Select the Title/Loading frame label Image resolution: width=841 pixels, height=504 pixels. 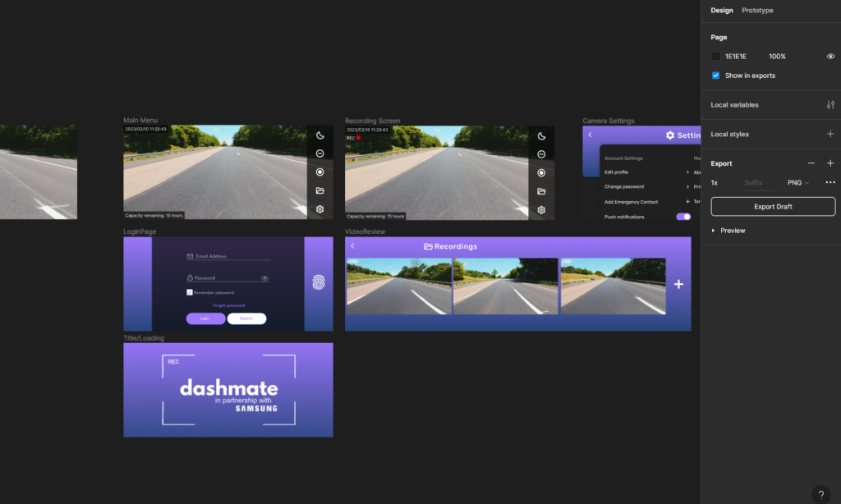pyautogui.click(x=144, y=338)
